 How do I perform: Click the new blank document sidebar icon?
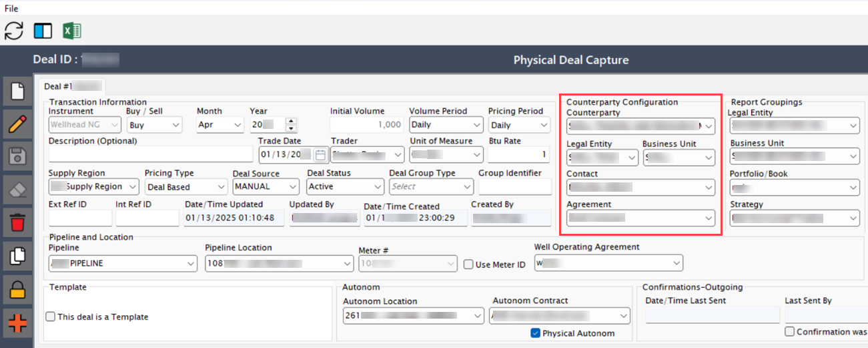coord(17,92)
